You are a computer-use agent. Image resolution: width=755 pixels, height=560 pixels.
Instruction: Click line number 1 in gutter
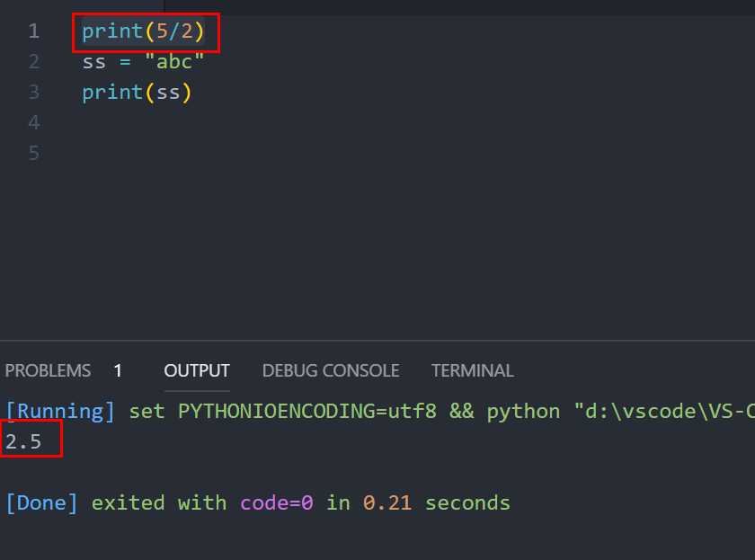click(34, 31)
